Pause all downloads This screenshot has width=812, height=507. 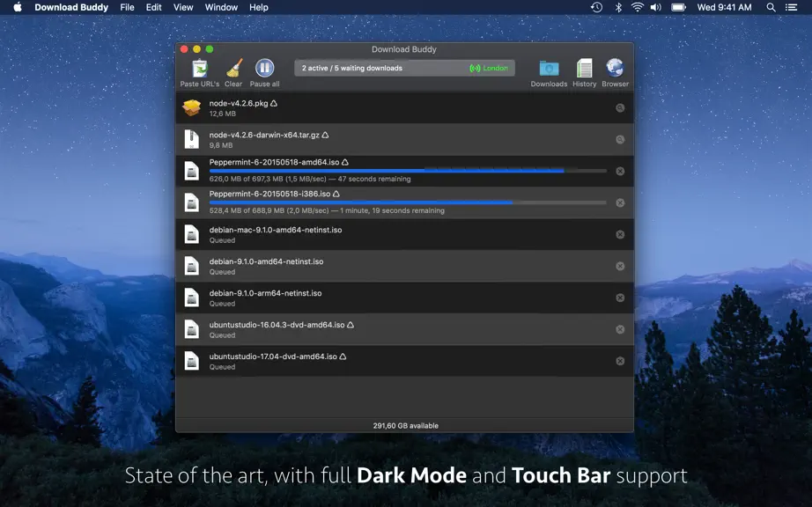pyautogui.click(x=264, y=73)
